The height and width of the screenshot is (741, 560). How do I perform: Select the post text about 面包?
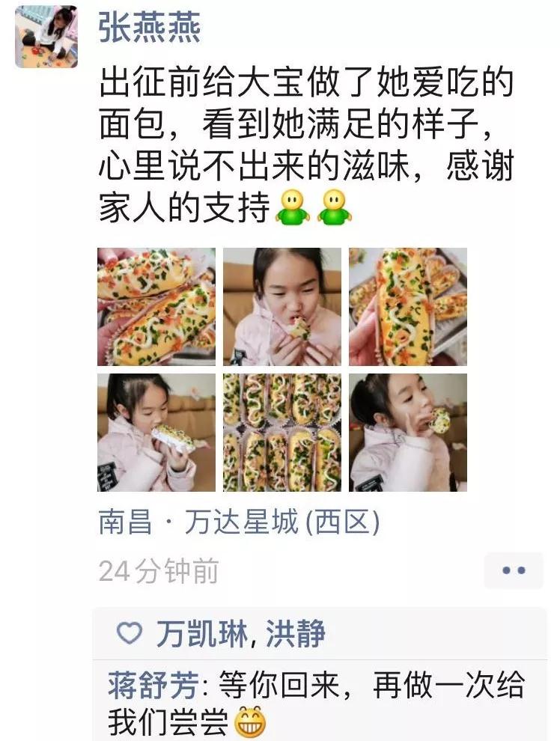pos(306,145)
